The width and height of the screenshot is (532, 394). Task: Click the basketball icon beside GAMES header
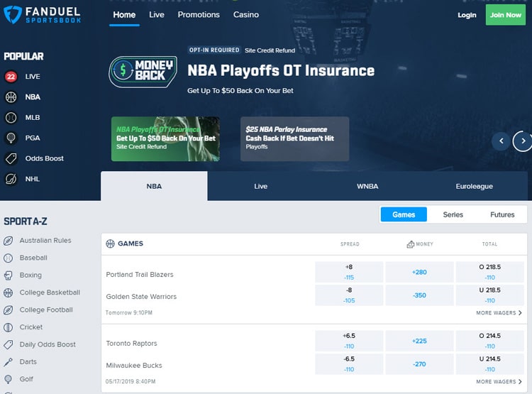[x=110, y=243]
